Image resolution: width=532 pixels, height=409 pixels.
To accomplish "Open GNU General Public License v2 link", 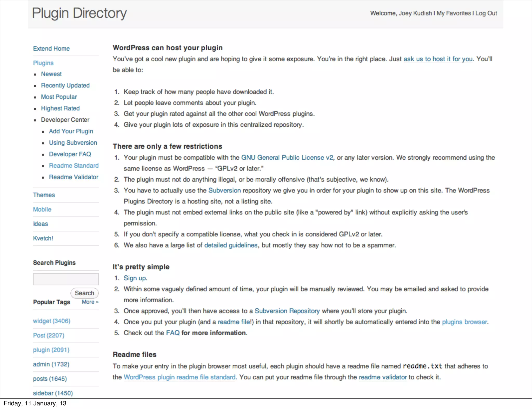I will (287, 158).
